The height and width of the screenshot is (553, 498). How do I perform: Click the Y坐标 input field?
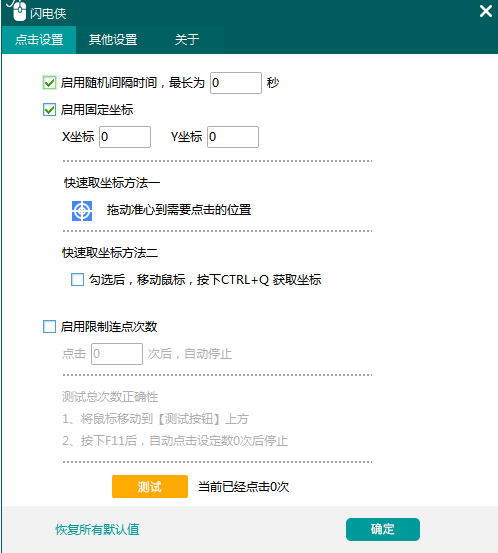click(x=233, y=137)
